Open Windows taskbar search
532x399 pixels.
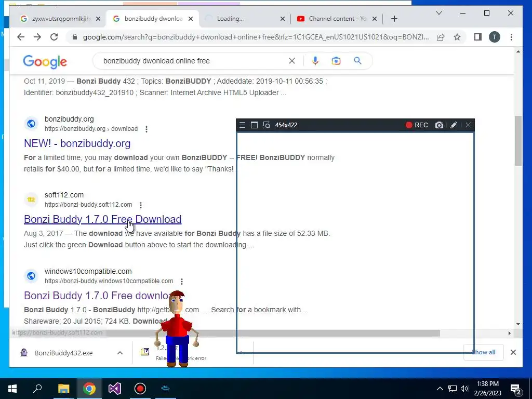coord(37,389)
